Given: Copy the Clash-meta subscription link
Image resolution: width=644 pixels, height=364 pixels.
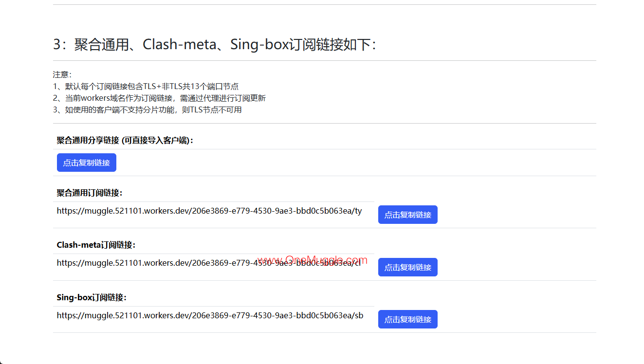Looking at the screenshot, I should point(407,267).
